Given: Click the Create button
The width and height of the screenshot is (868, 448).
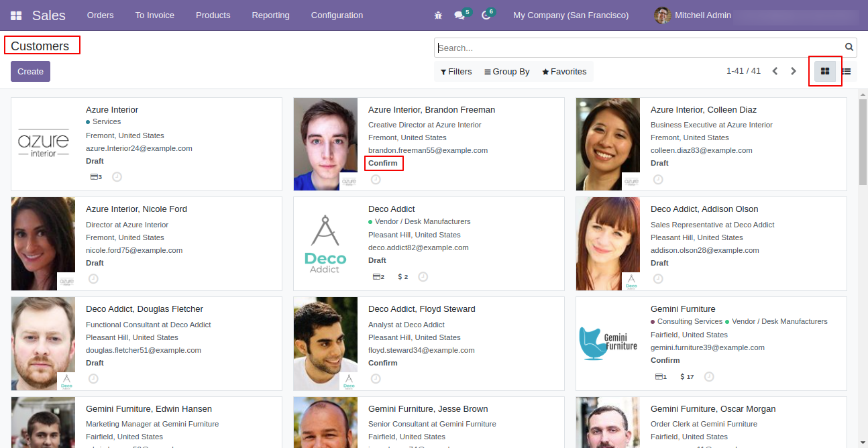Looking at the screenshot, I should pos(30,72).
